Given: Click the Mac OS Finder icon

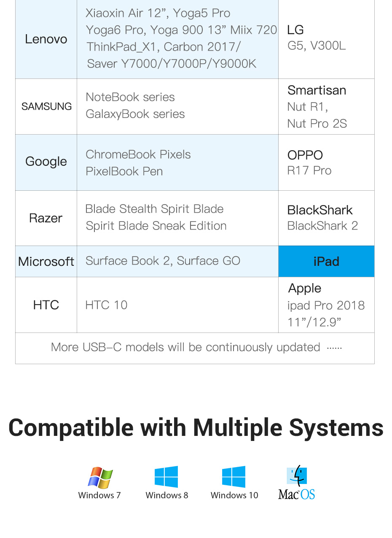Looking at the screenshot, I should coord(297,476).
